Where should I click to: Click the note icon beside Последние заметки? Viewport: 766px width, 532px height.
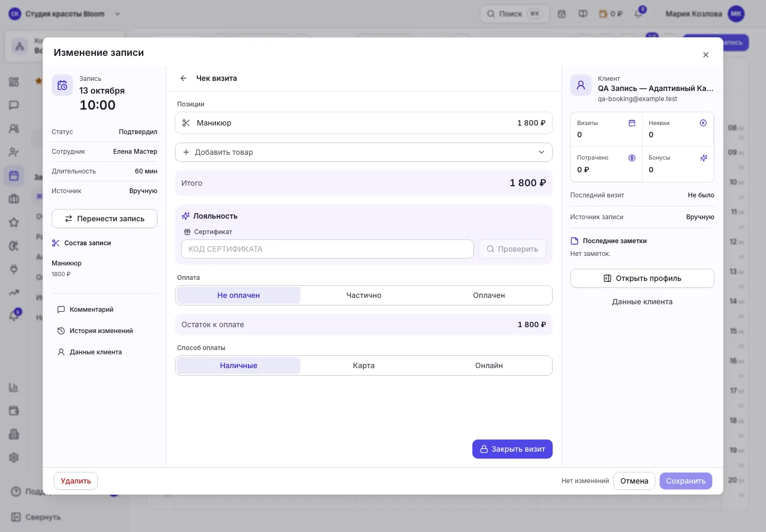(x=574, y=241)
